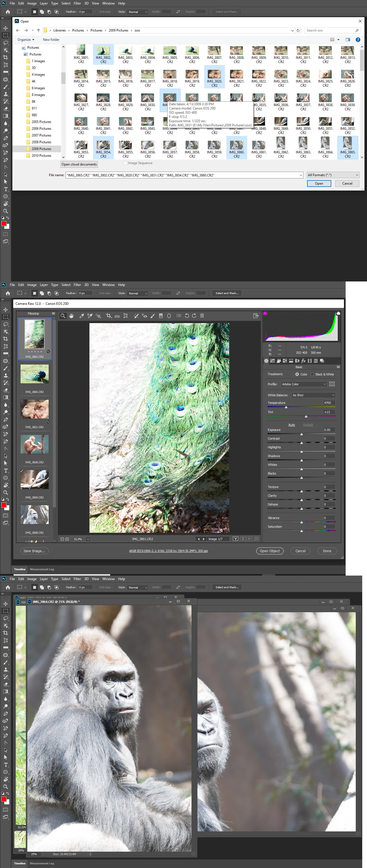
Task: Open the White Balance As Shot dropdown
Action: pyautogui.click(x=314, y=395)
